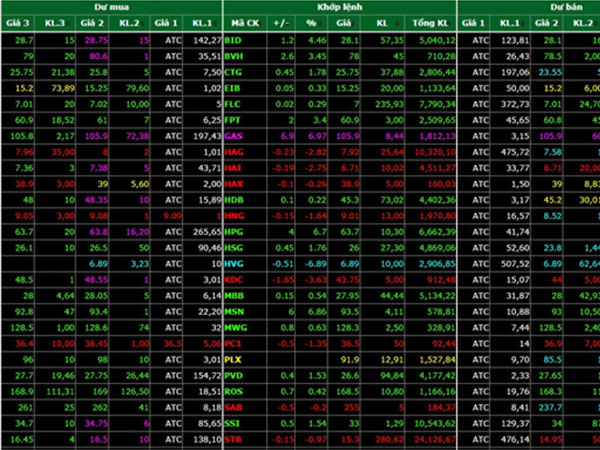Select the HPG stock code
This screenshot has height=450, width=600.
(x=234, y=232)
